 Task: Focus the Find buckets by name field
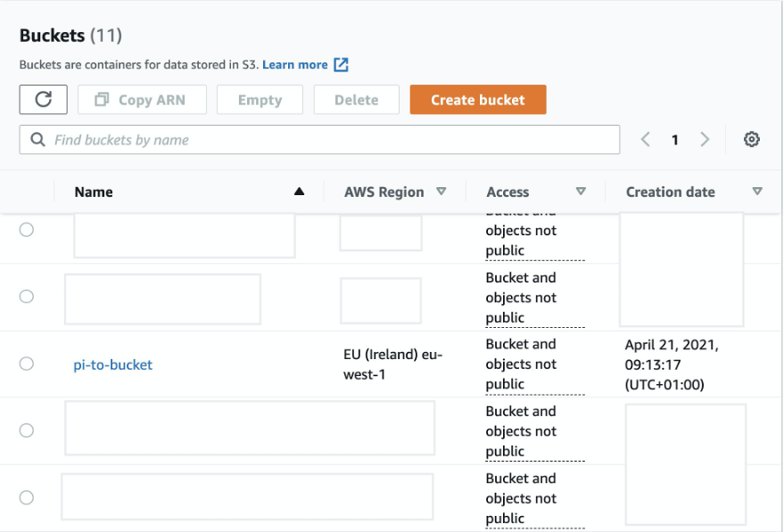click(x=330, y=140)
